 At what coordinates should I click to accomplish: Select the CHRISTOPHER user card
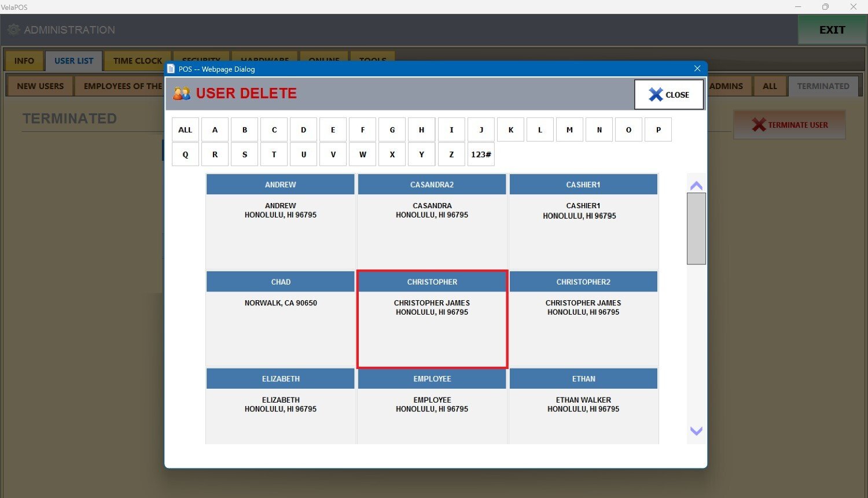click(x=432, y=318)
